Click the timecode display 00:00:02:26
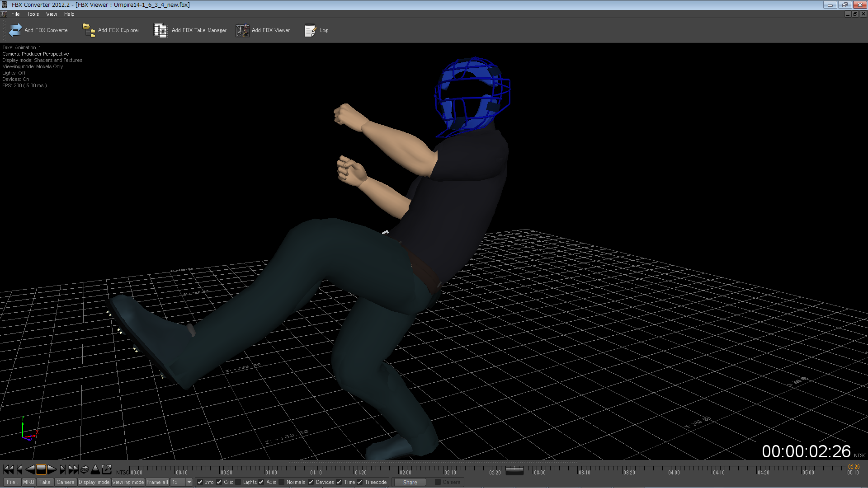This screenshot has height=488, width=868. (807, 451)
